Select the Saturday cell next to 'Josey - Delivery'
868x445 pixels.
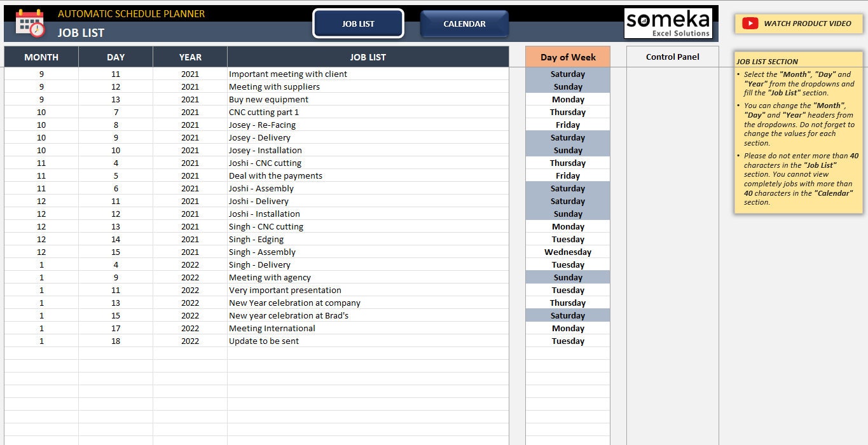click(x=567, y=137)
